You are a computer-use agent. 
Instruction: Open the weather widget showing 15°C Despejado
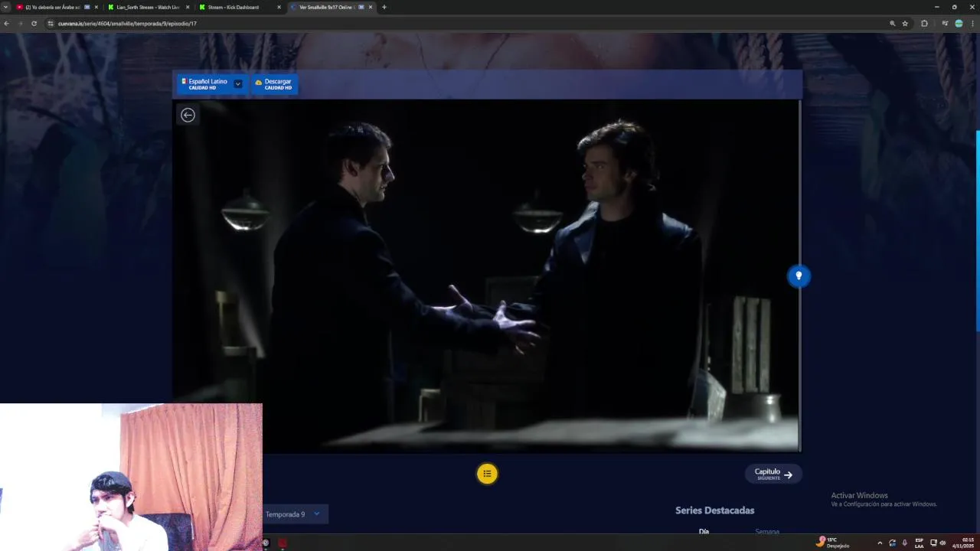834,543
